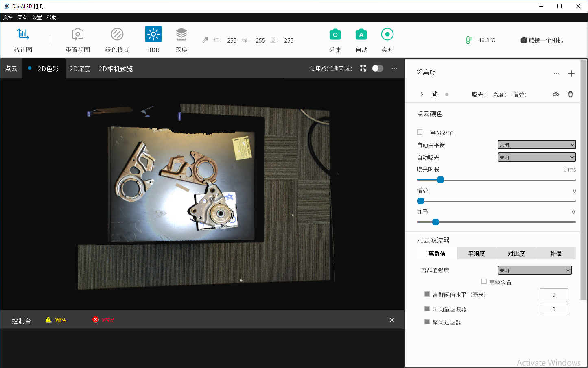Screen dimensions: 588x368
Task: Click the 点云颜色 section heading
Action: click(x=430, y=114)
